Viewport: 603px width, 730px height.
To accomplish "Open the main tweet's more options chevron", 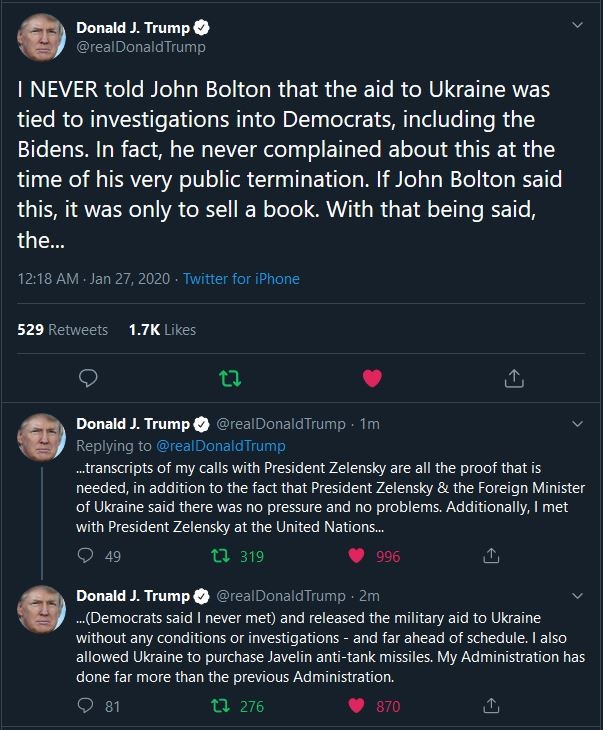I will 577,26.
